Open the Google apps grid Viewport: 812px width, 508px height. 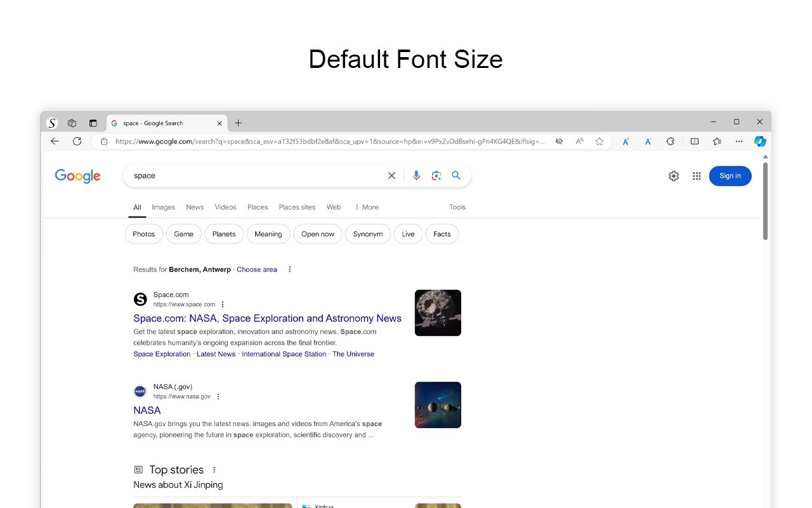(x=697, y=176)
